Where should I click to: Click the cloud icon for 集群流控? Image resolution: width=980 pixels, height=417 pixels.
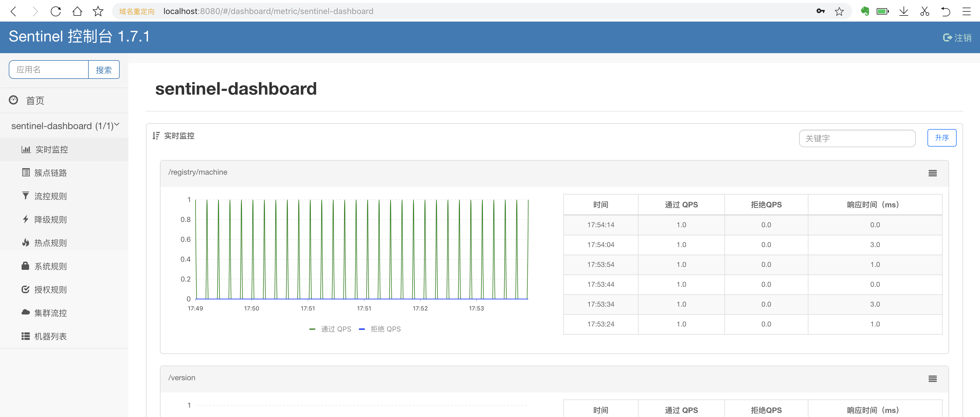coord(25,312)
